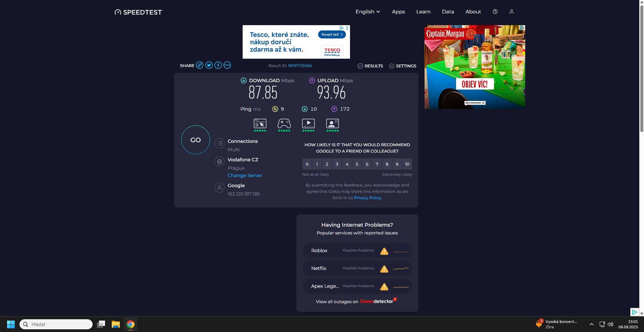The height and width of the screenshot is (332, 644).
Task: Open the About menu
Action: pyautogui.click(x=473, y=11)
